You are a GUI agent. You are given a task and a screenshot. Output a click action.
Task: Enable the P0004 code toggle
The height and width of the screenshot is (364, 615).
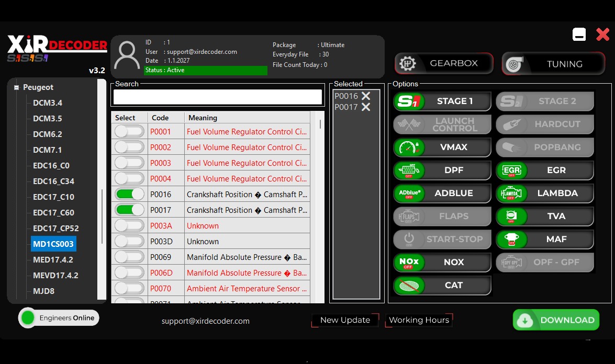[x=129, y=178]
